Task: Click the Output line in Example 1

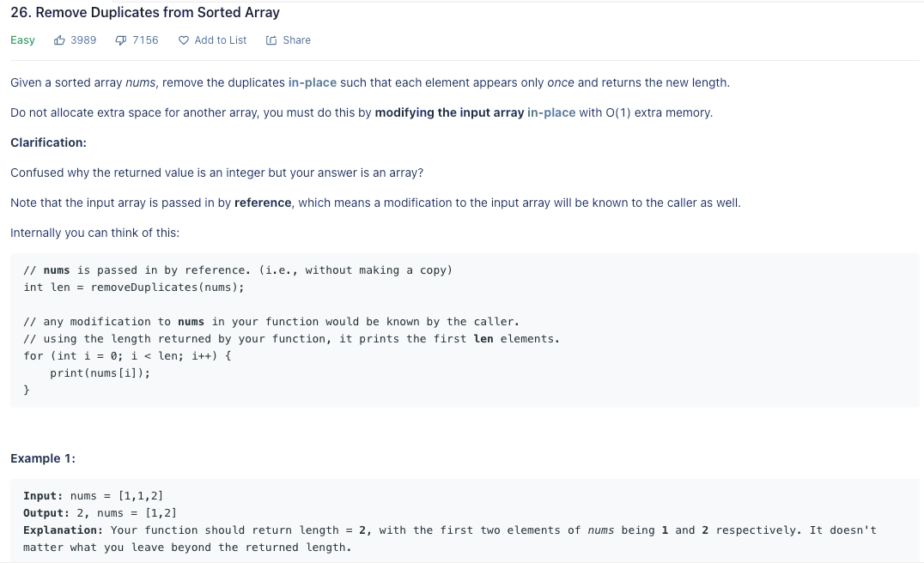Action: [100, 513]
